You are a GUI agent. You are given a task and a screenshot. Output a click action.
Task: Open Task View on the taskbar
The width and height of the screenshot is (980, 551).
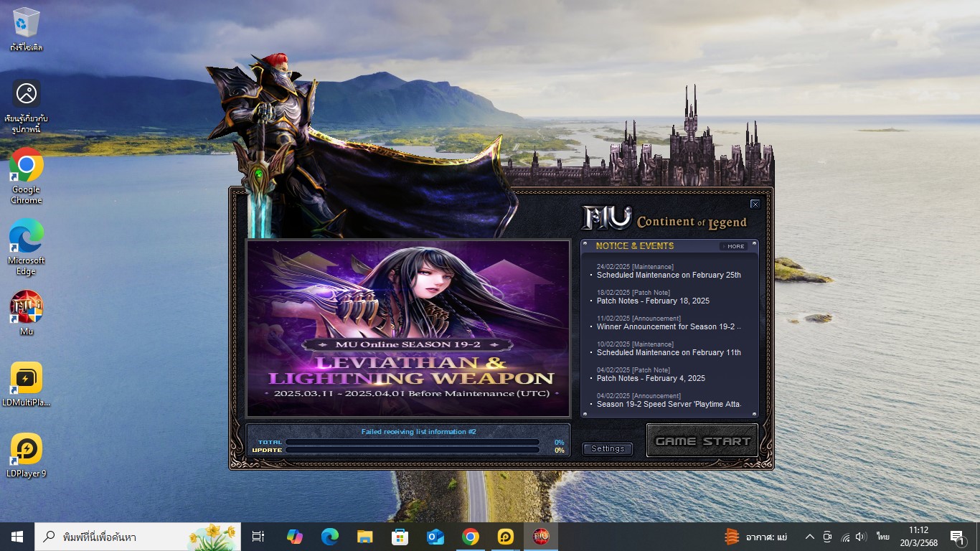point(258,537)
